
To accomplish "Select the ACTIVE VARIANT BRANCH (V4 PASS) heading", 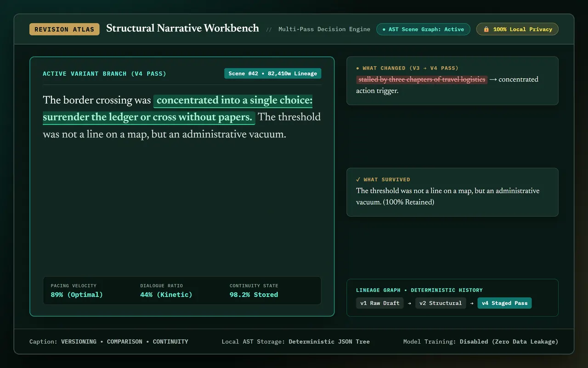I will [104, 74].
